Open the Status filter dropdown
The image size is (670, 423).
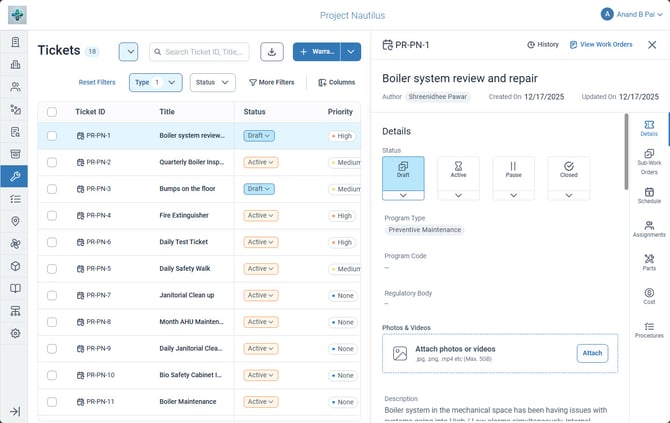tap(212, 82)
